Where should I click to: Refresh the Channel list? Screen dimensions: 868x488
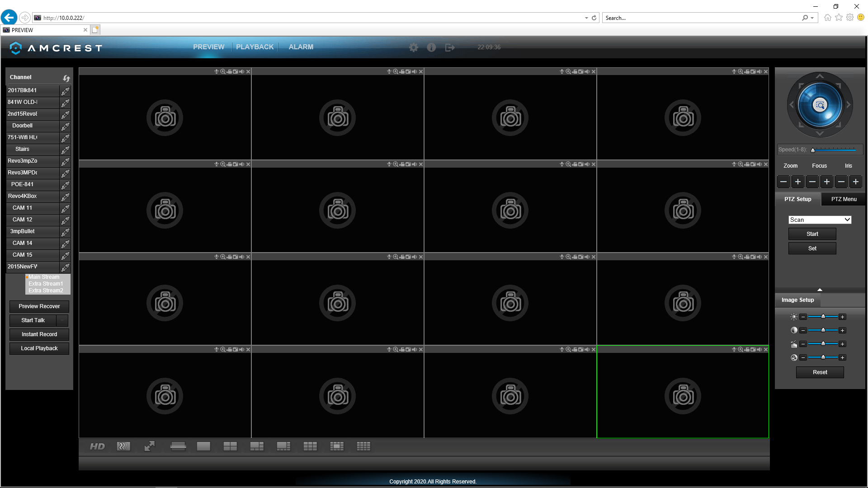[66, 78]
